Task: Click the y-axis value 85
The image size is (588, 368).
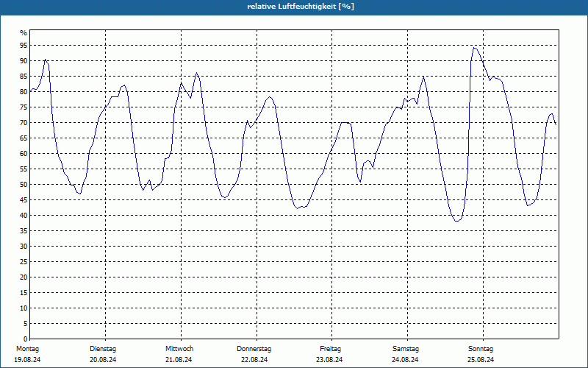Action: coord(24,77)
